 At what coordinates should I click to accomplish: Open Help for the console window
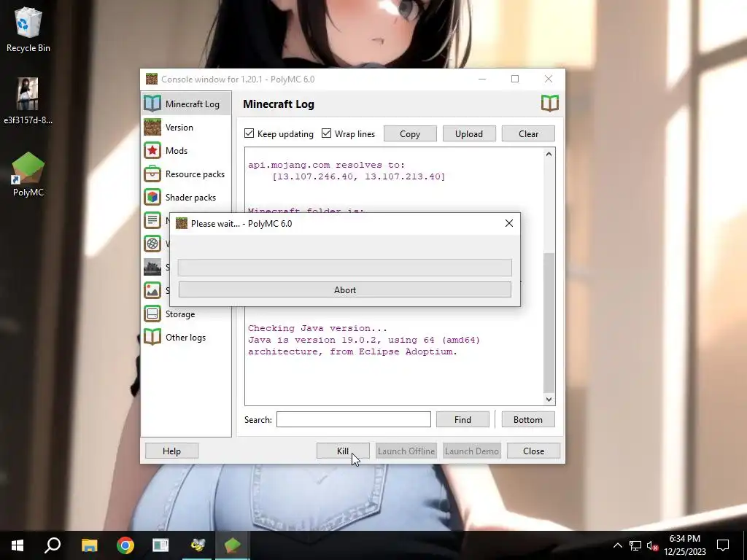pyautogui.click(x=171, y=451)
